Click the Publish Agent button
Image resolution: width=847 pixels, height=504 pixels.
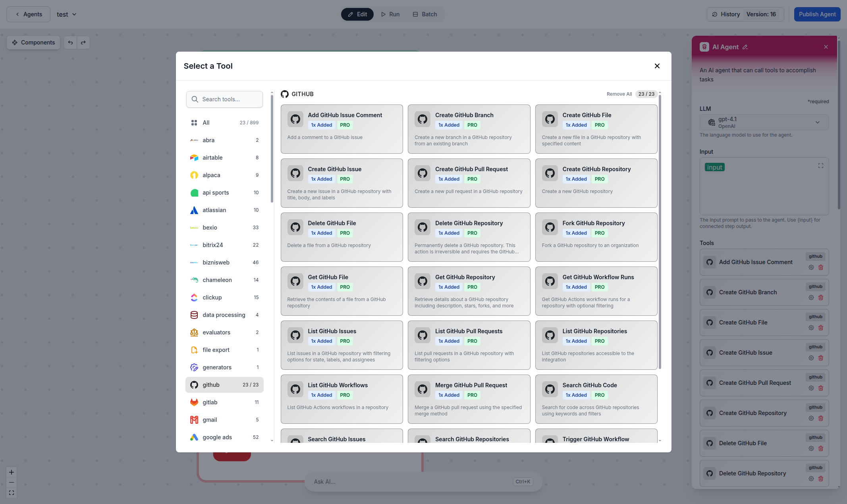coord(817,14)
